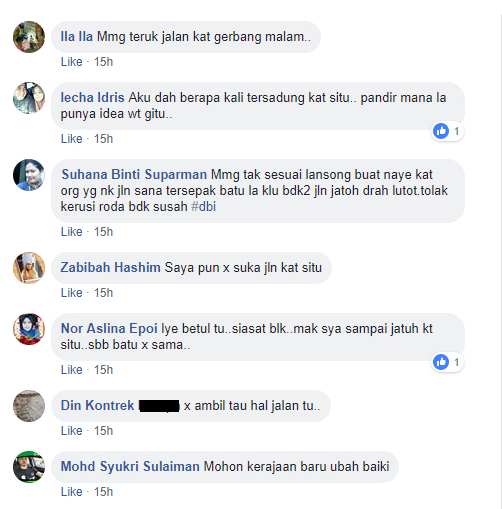This screenshot has width=502, height=509.
Task: Open Ila Ila's profile picture
Action: coord(29,37)
